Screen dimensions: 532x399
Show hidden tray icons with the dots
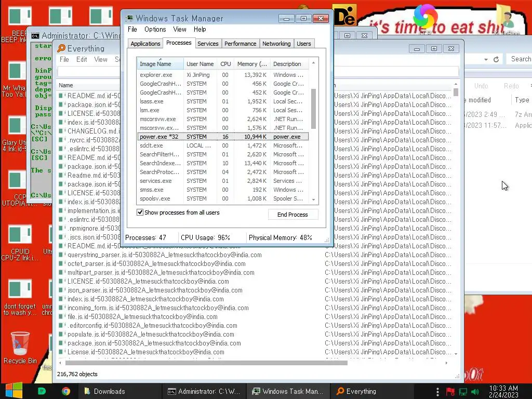coord(437,392)
